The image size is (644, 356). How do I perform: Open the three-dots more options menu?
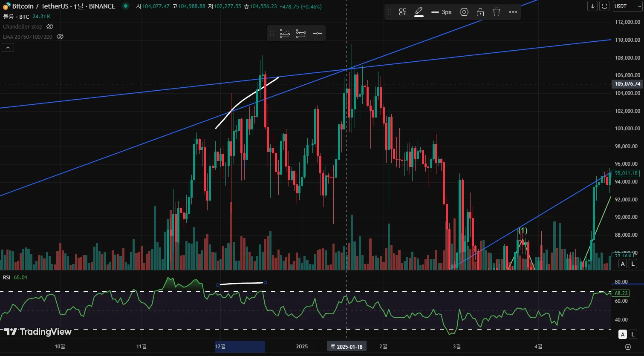[513, 12]
